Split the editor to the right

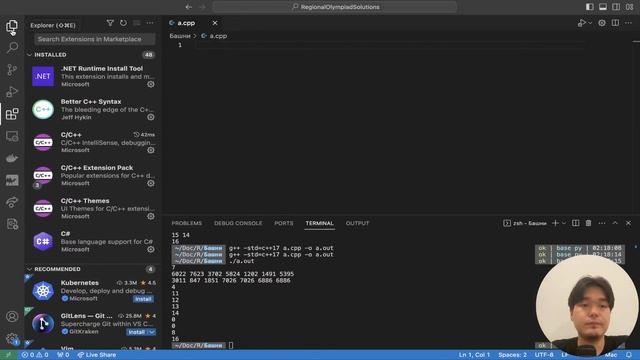pos(615,23)
